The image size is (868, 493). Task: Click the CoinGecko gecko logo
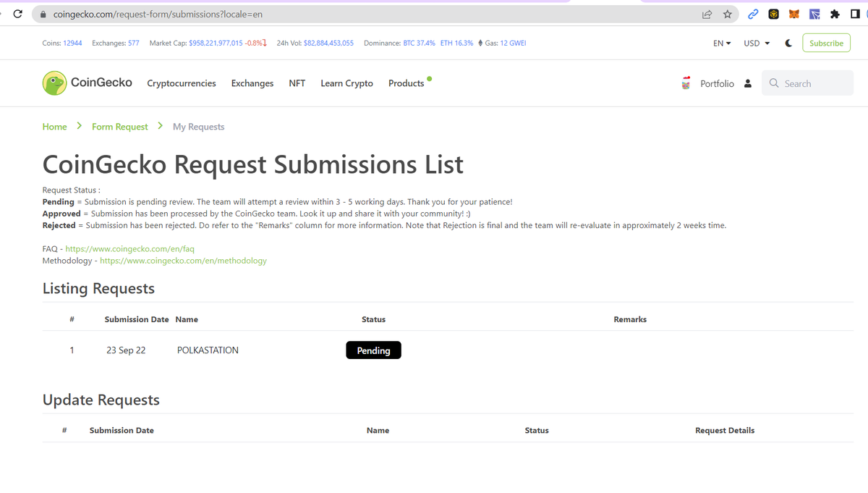pos(54,83)
